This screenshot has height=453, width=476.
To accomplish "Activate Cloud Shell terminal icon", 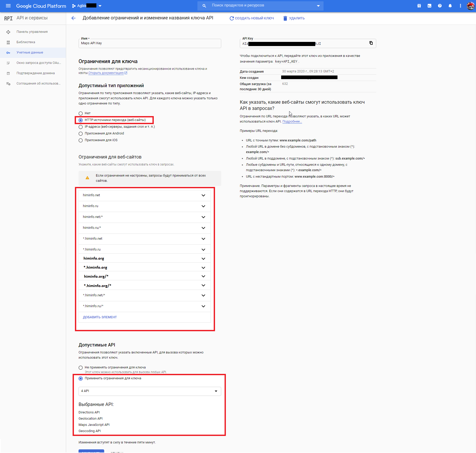I will coord(429,6).
